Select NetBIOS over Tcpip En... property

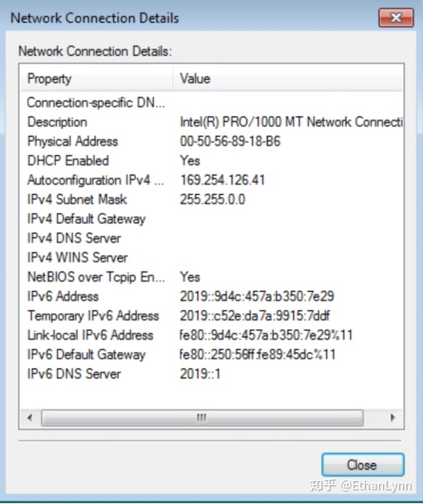(x=96, y=277)
